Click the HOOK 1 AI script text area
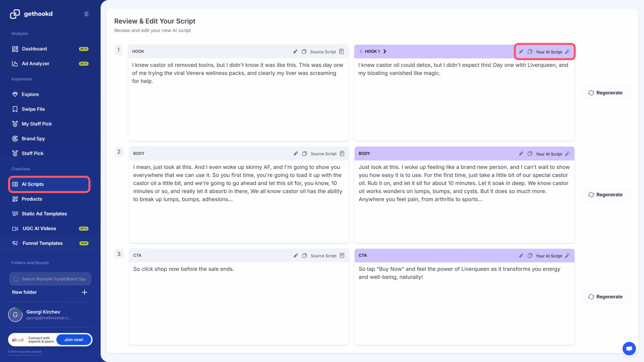The width and height of the screenshot is (644, 362). click(x=464, y=99)
